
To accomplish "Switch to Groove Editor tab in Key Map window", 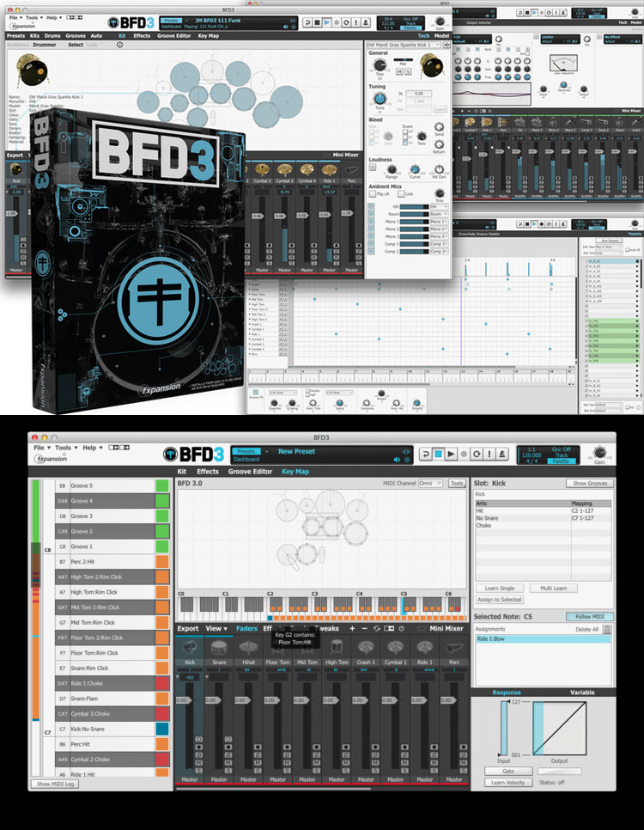I will click(x=250, y=471).
